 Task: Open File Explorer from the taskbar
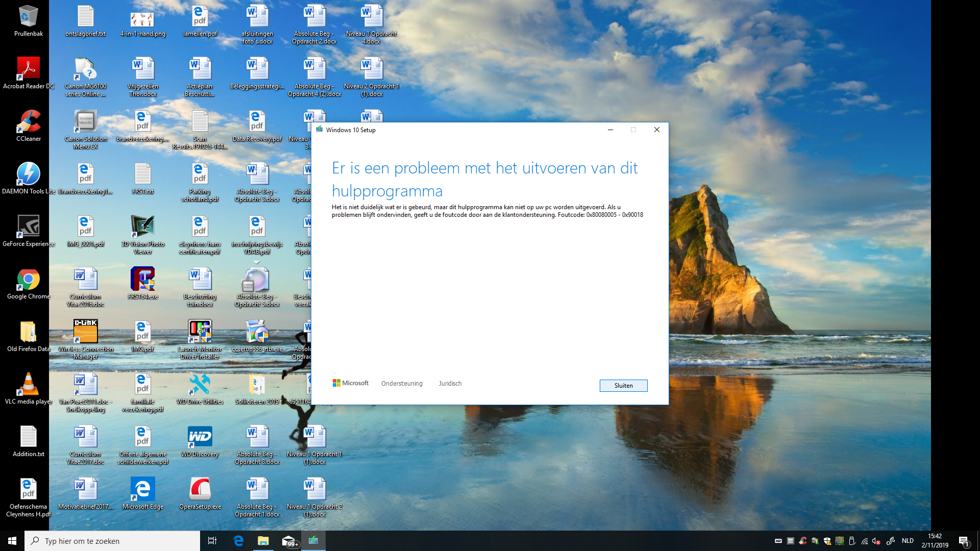click(x=263, y=541)
